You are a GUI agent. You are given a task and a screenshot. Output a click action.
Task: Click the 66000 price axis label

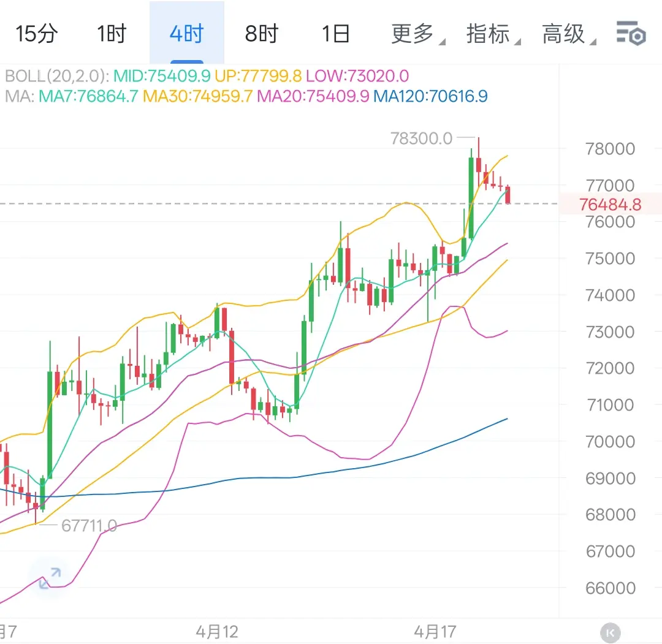pos(610,588)
